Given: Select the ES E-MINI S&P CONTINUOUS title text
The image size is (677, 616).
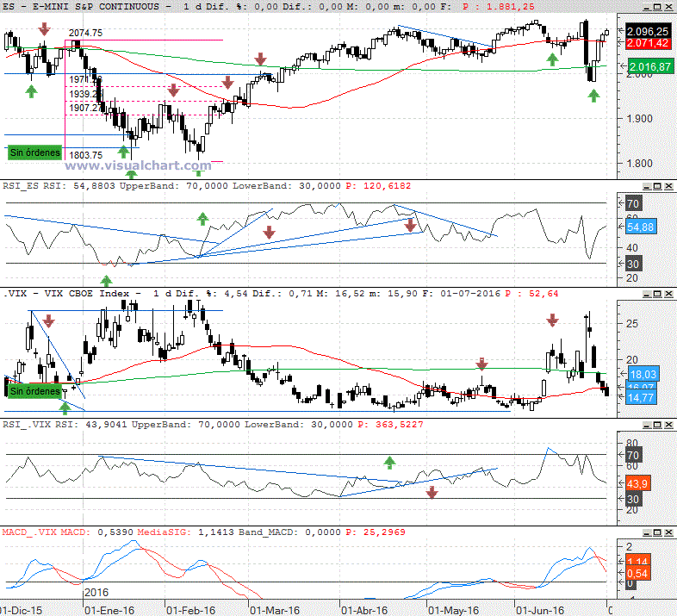Looking at the screenshot, I should click(x=81, y=7).
